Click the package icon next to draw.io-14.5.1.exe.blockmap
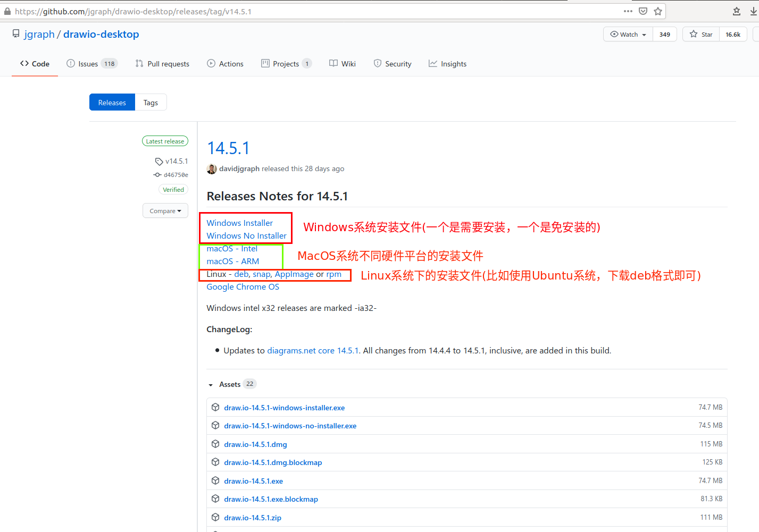 (215, 499)
